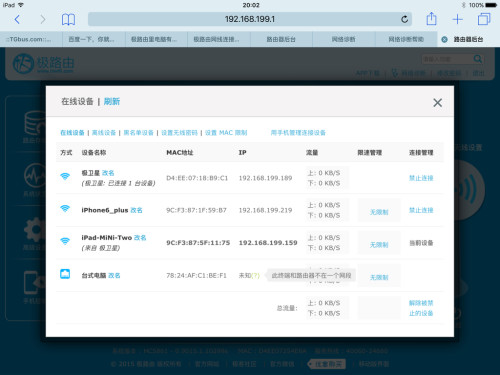Click the 刷新 refresh link in the dialog header
This screenshot has width=500, height=375.
112,101
